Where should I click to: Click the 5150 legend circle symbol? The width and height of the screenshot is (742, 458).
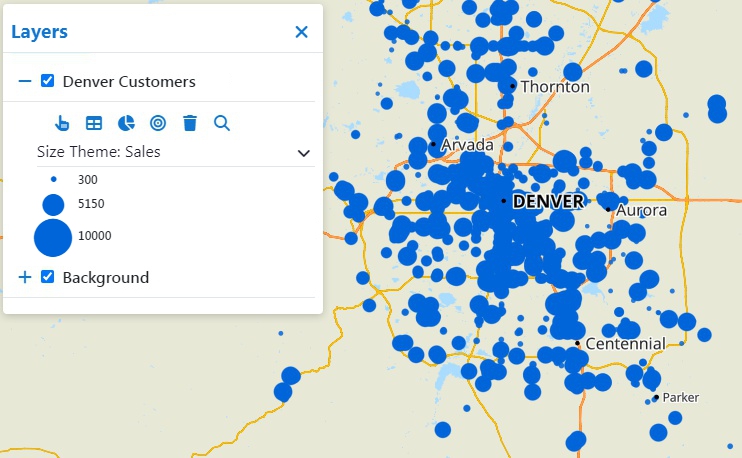[53, 204]
